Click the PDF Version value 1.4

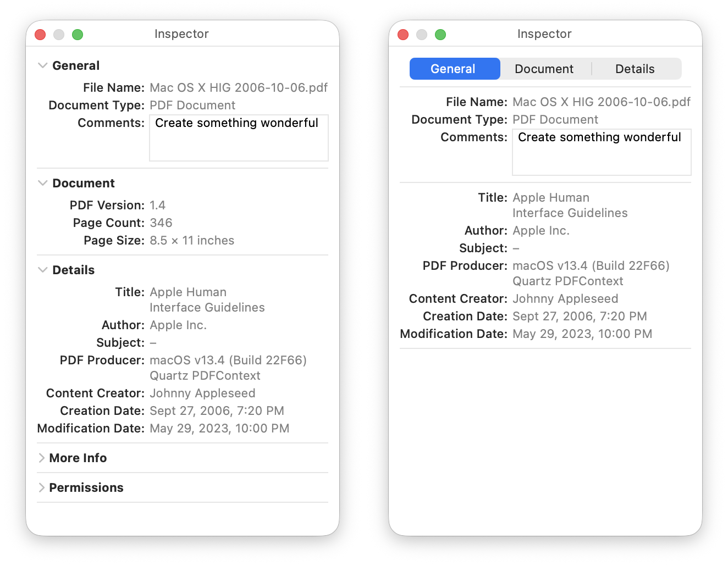click(157, 206)
